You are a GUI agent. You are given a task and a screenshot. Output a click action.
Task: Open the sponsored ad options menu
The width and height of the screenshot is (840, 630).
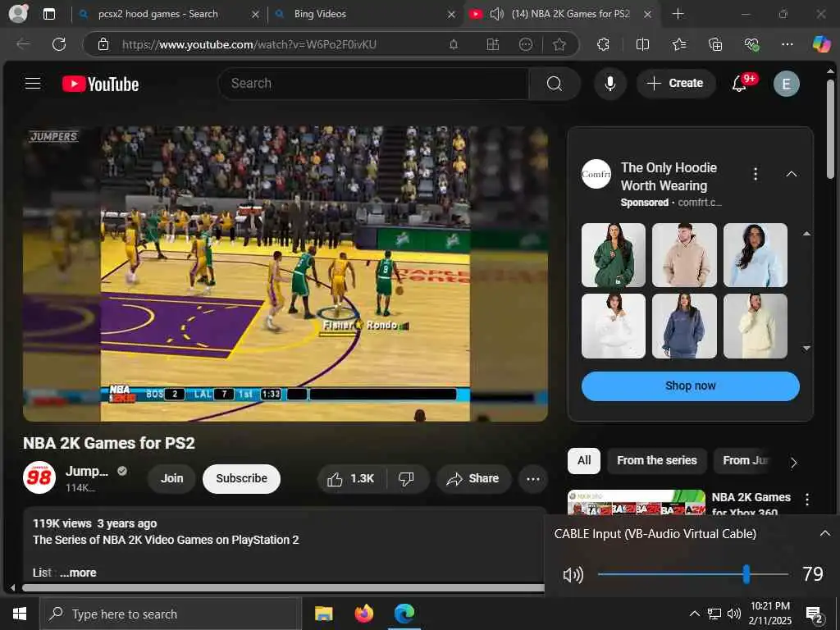point(756,174)
